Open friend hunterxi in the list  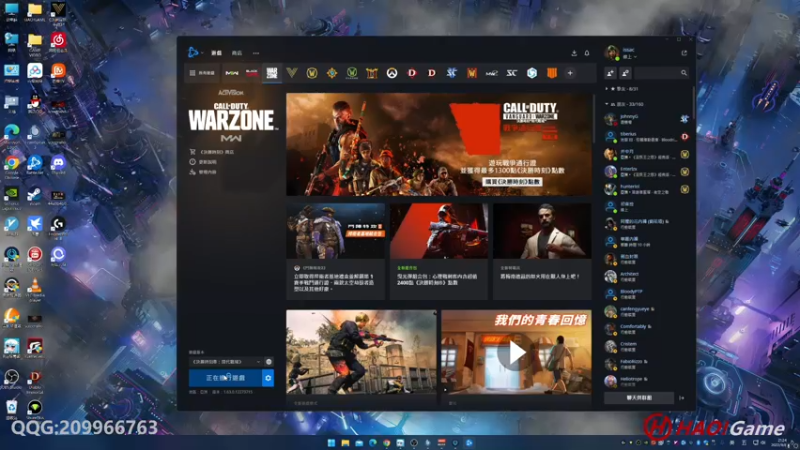click(646, 189)
